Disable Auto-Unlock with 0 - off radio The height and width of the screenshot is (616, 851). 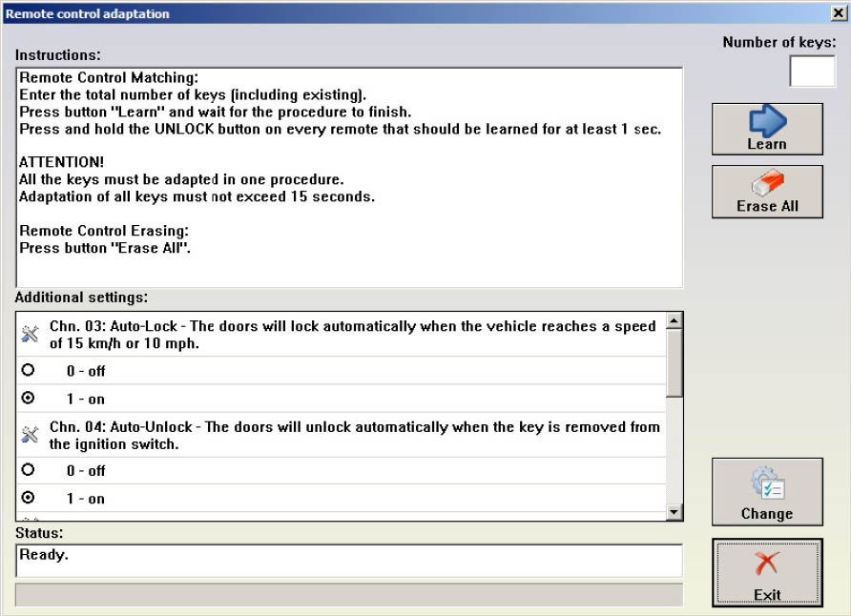[x=28, y=470]
